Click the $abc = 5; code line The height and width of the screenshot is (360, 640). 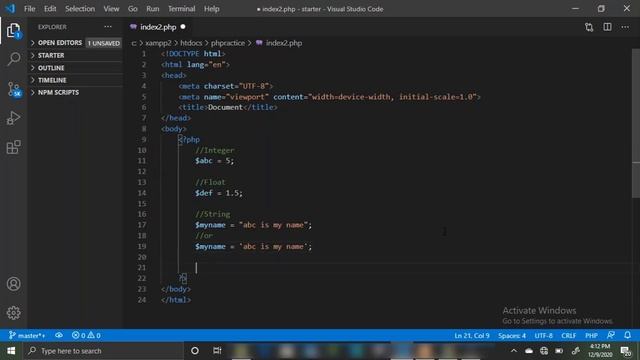(214, 161)
